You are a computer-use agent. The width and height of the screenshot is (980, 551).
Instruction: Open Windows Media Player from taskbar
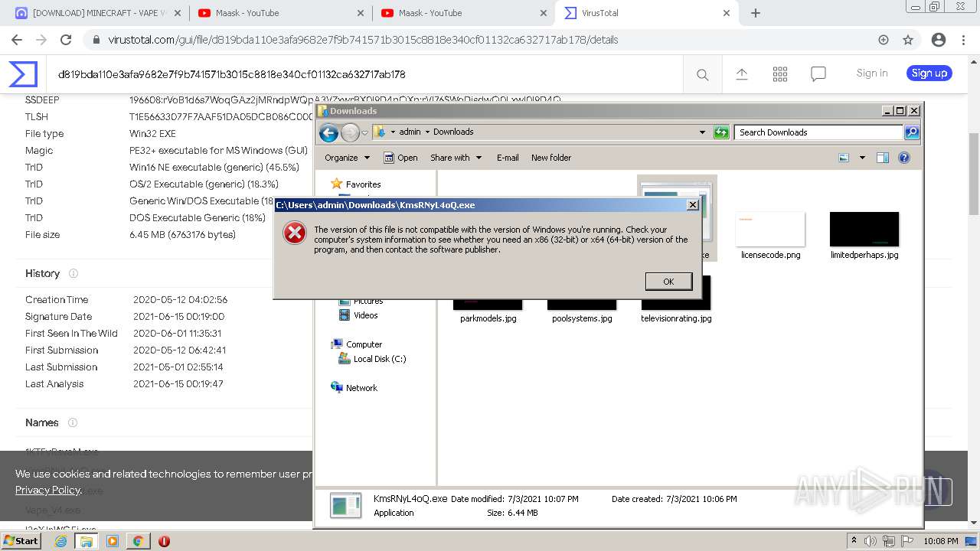[x=113, y=541]
